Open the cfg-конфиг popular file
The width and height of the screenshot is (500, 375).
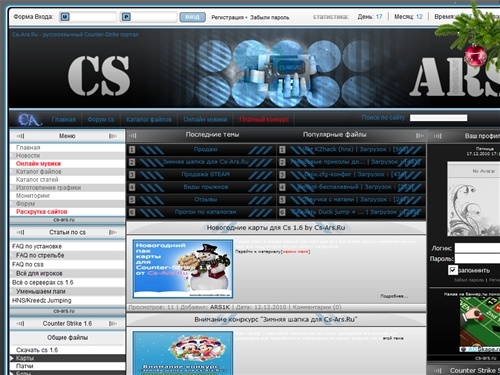(x=355, y=174)
